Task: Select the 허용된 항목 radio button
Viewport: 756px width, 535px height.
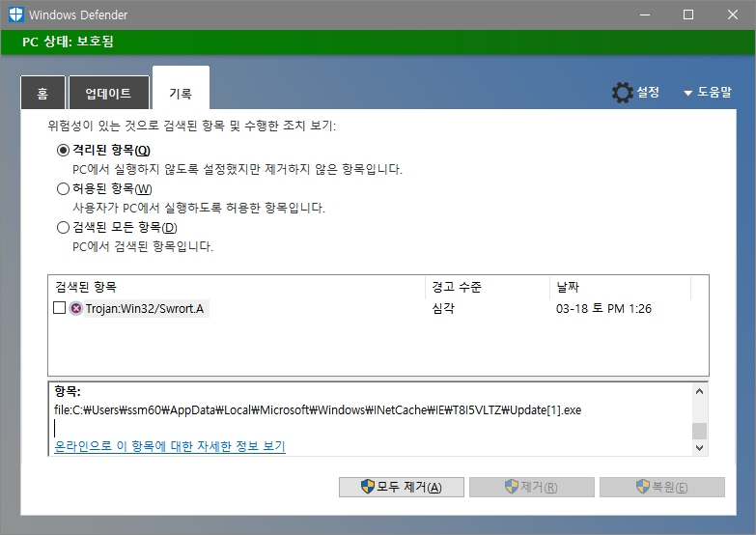Action: click(64, 188)
